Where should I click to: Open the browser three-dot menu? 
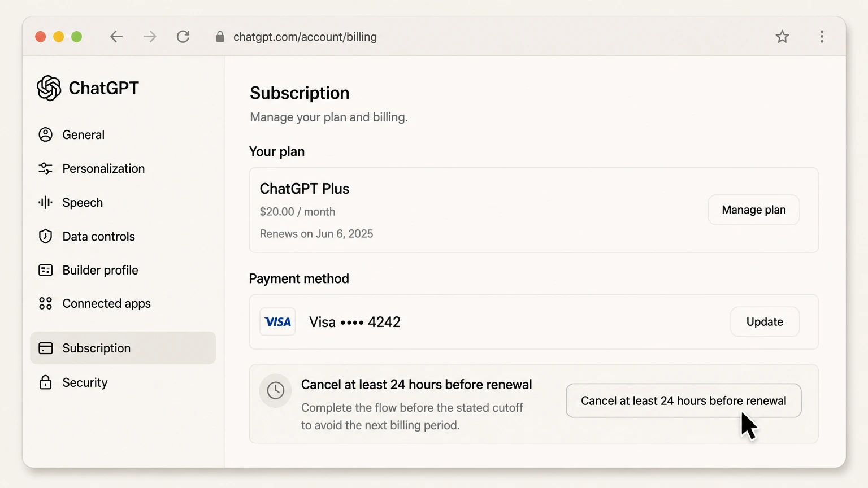point(822,37)
